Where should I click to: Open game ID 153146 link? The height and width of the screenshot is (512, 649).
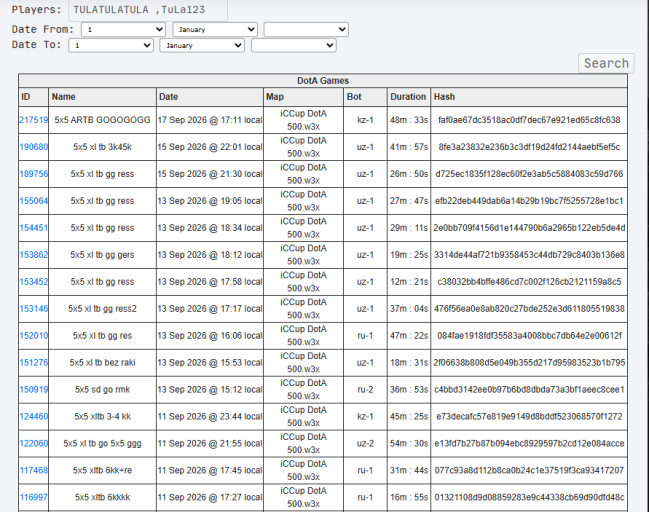click(34, 309)
